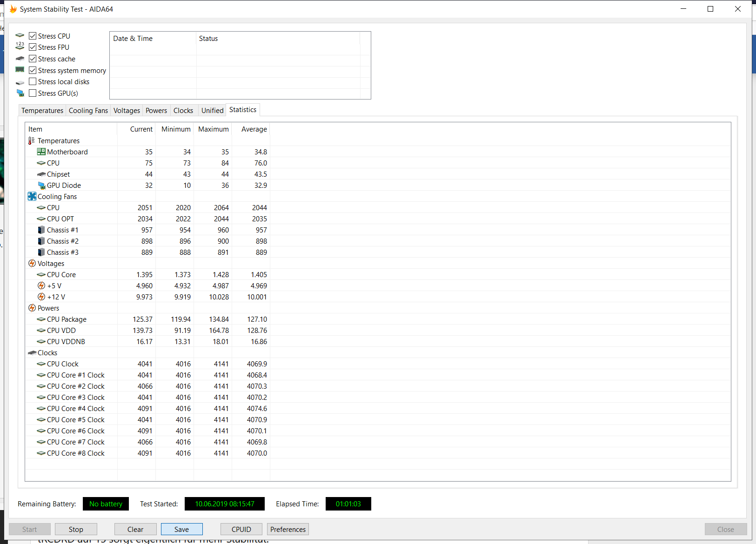The image size is (756, 544).
Task: Click the No battery status field
Action: [x=106, y=504]
